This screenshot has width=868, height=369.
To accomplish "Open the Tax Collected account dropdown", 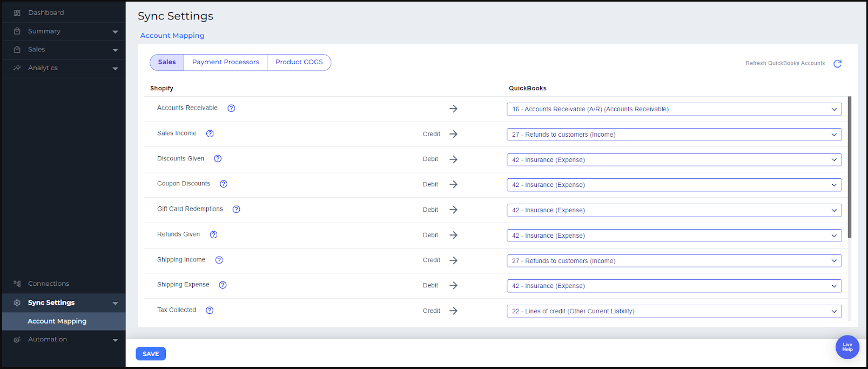I will pyautogui.click(x=674, y=311).
